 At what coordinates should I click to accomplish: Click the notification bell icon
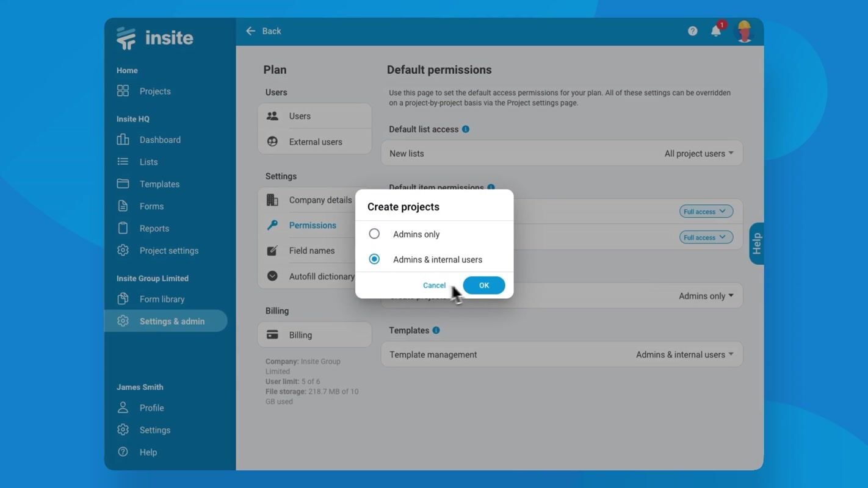[715, 31]
